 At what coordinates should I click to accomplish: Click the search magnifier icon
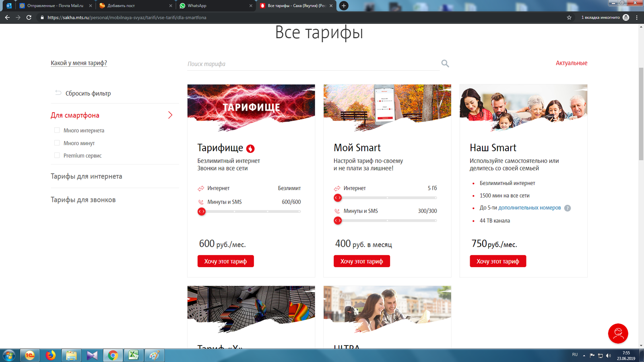click(445, 64)
